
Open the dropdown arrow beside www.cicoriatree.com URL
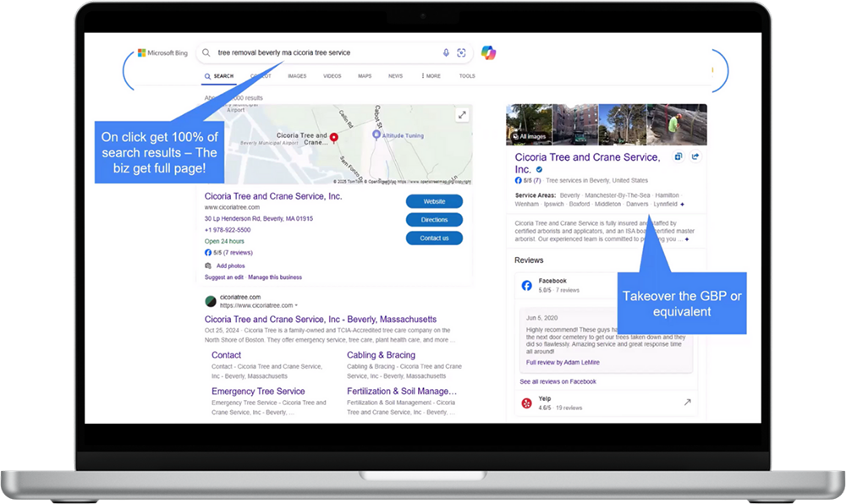[x=296, y=305]
